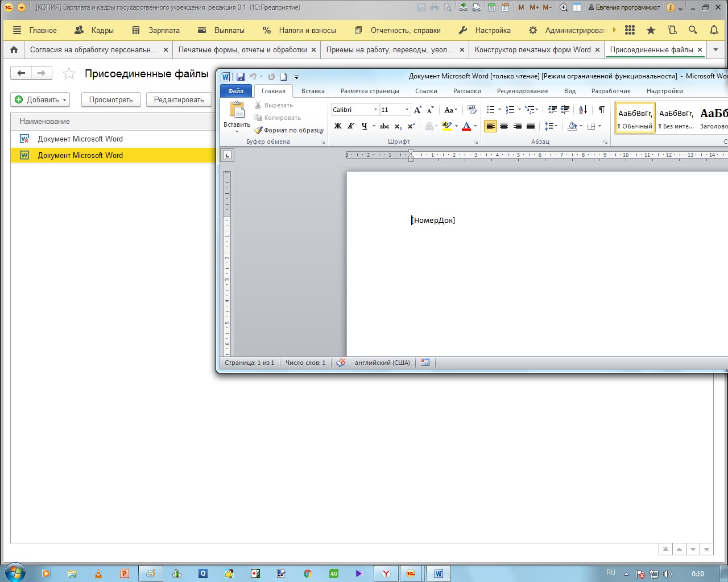Click the Редактировать button
Image resolution: width=728 pixels, height=582 pixels.
click(179, 99)
